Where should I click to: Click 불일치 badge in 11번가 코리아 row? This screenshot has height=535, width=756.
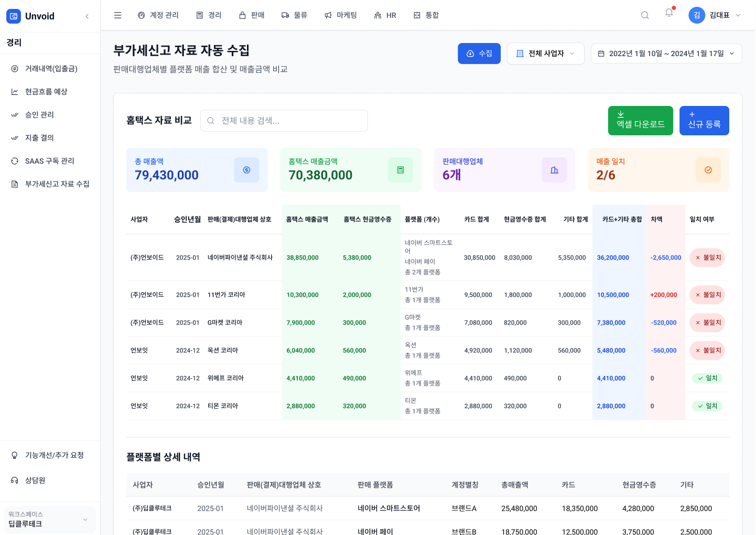click(x=707, y=295)
